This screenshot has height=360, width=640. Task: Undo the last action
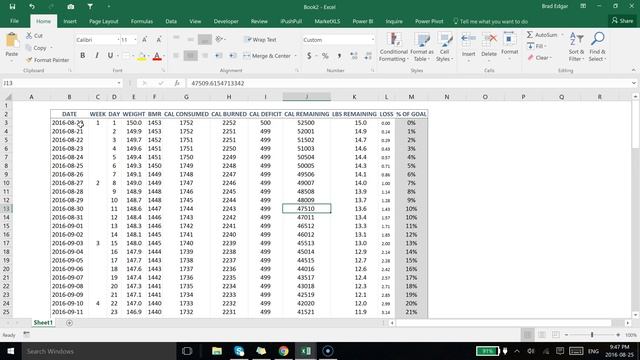[x=32, y=7]
